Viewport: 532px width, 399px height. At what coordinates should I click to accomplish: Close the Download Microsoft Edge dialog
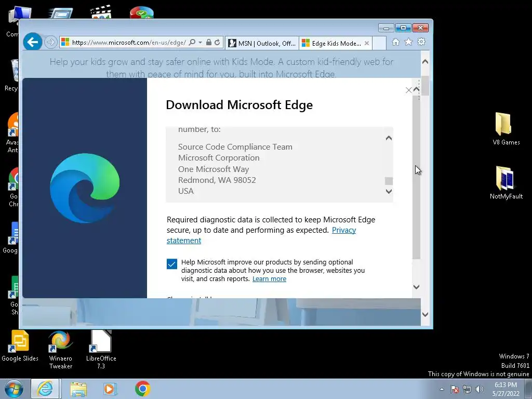(408, 90)
